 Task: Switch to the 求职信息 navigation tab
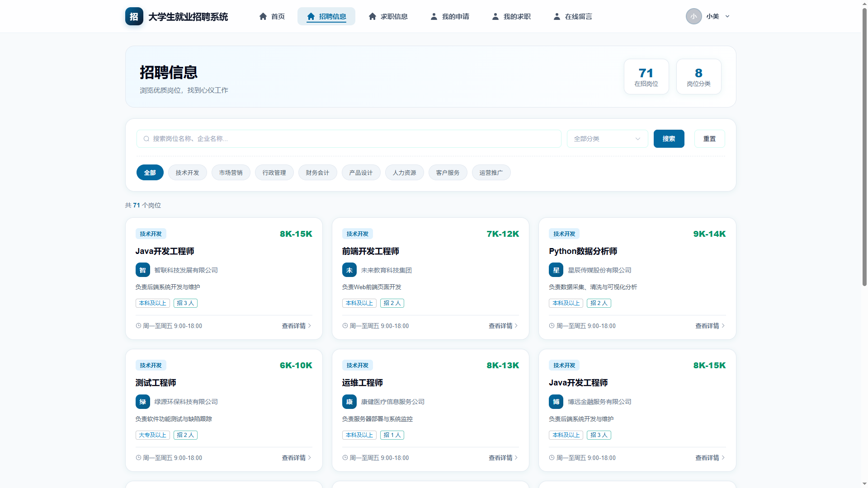(388, 16)
